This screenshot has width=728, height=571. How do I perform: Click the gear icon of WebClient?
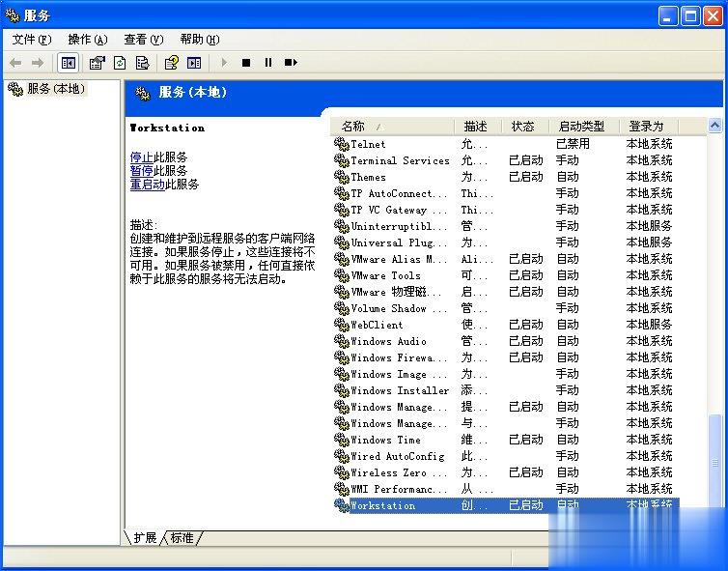(342, 325)
